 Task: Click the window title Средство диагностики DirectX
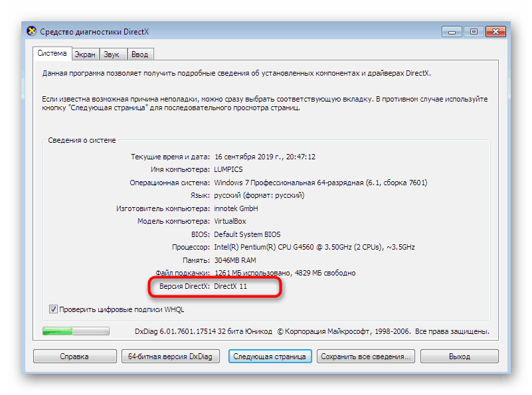94,31
